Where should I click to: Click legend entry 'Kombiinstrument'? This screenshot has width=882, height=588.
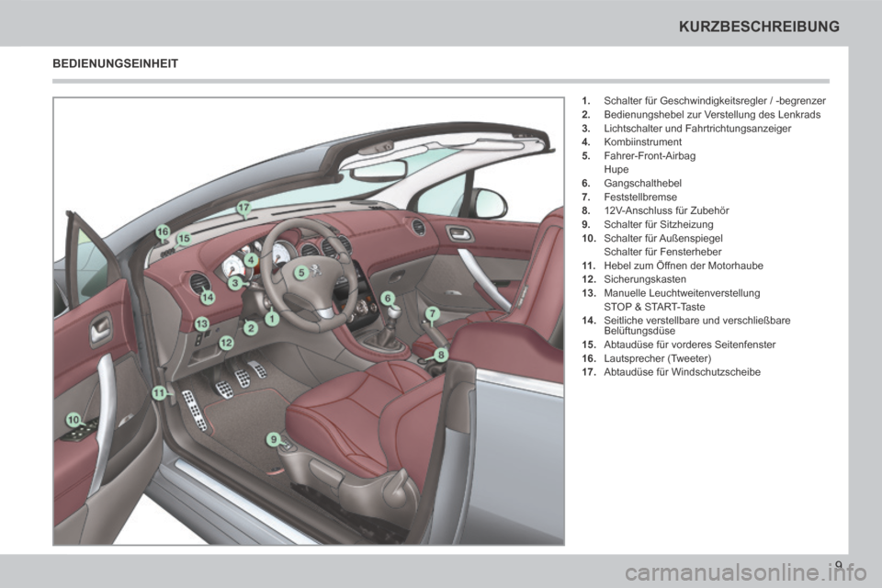click(642, 142)
